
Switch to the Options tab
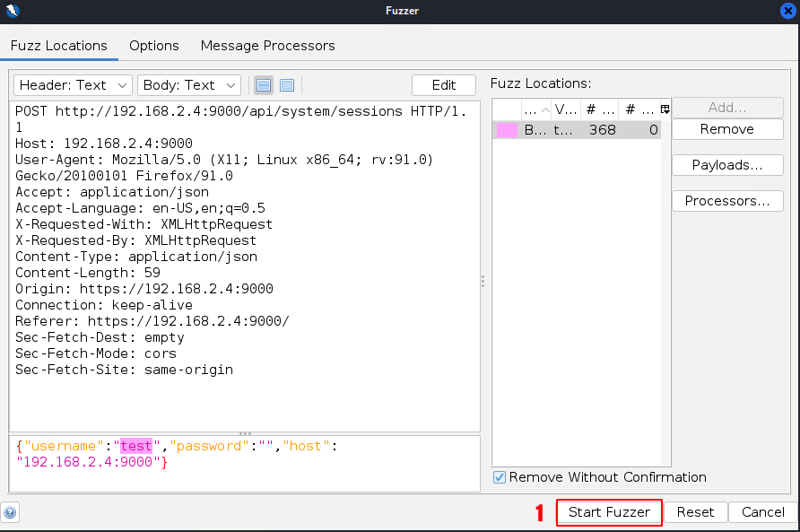coord(153,46)
